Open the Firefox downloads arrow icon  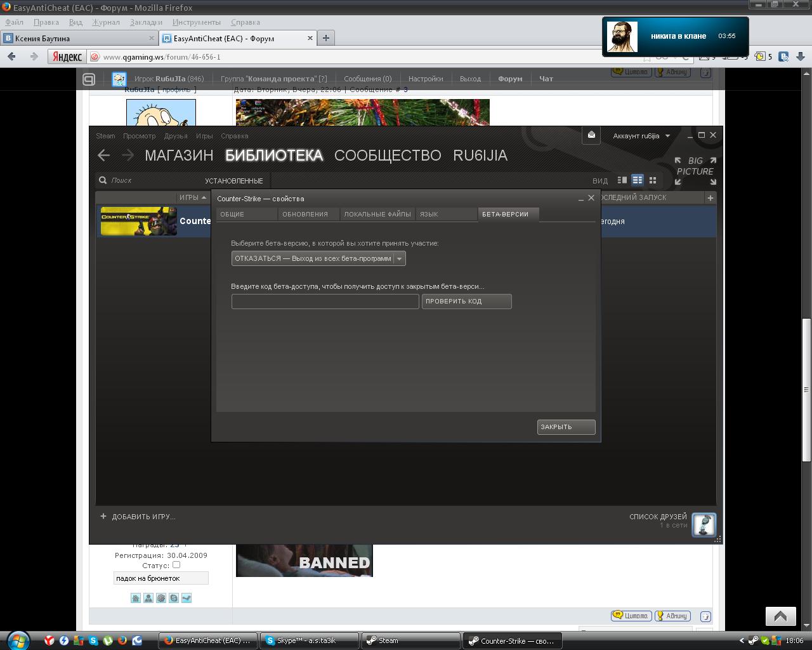pyautogui.click(x=801, y=56)
